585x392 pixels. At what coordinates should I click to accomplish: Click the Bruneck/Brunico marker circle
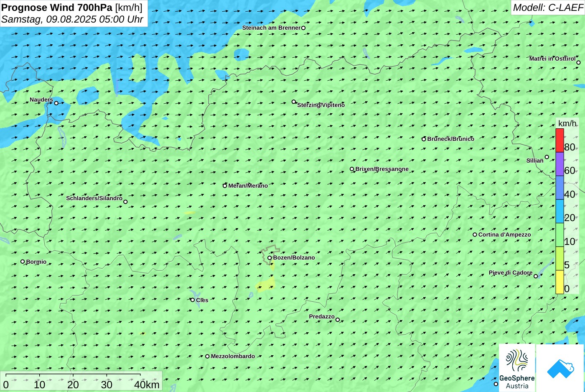click(424, 139)
